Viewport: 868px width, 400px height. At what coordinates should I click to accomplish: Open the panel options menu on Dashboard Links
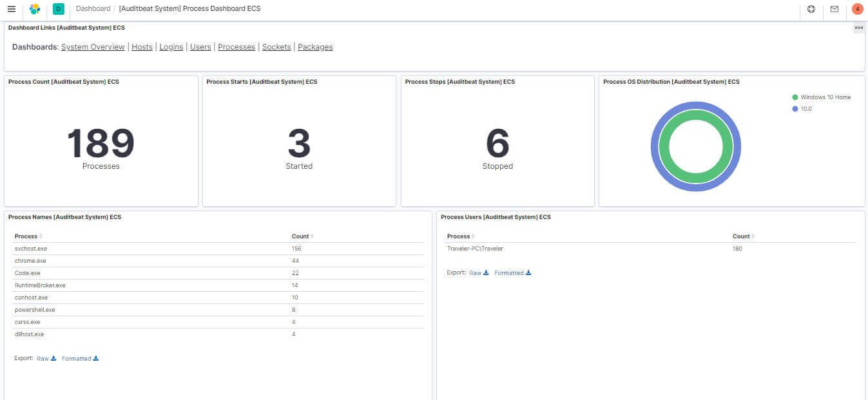click(x=858, y=28)
